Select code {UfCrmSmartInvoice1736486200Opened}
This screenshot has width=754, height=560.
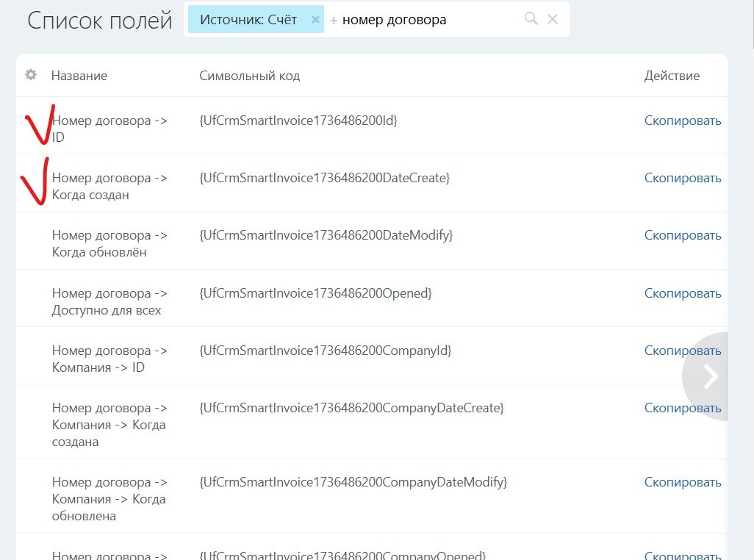315,292
